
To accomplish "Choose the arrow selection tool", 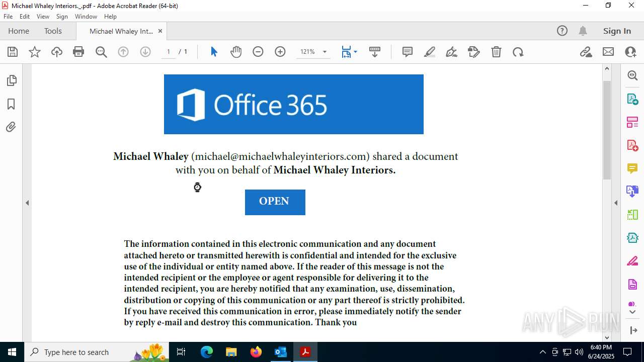I will (214, 52).
